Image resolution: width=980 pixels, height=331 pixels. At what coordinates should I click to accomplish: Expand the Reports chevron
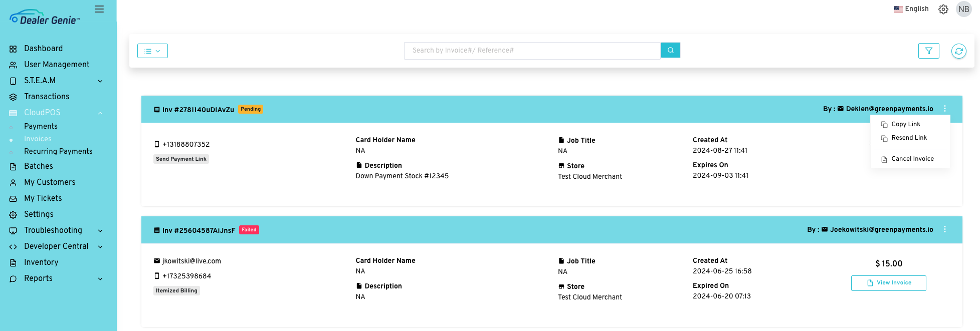(100, 278)
